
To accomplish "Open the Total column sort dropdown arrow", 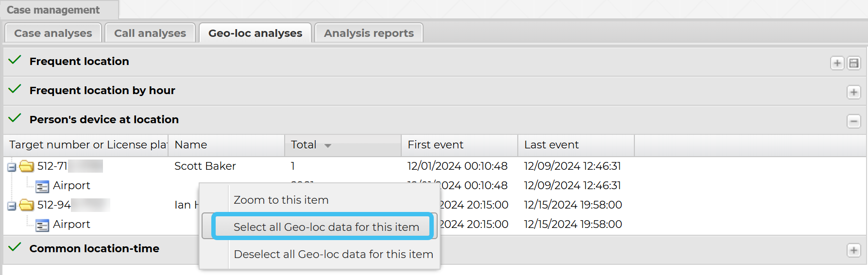I will [328, 146].
